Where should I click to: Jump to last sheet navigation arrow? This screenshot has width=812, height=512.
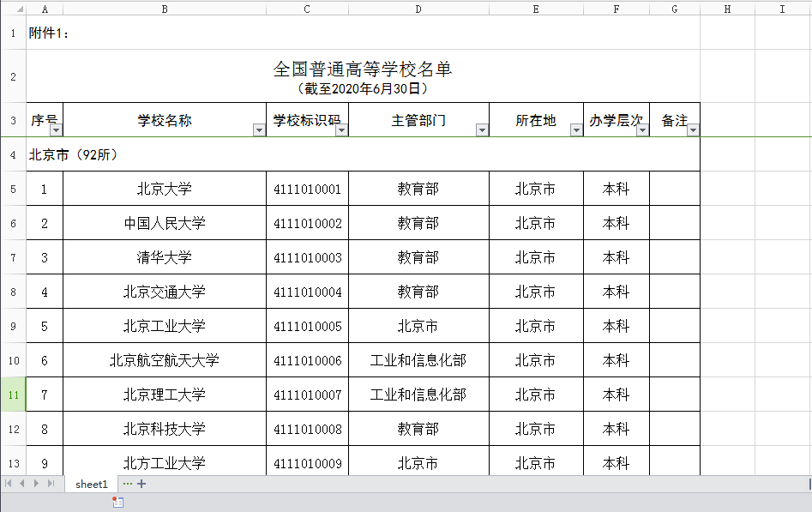point(51,484)
